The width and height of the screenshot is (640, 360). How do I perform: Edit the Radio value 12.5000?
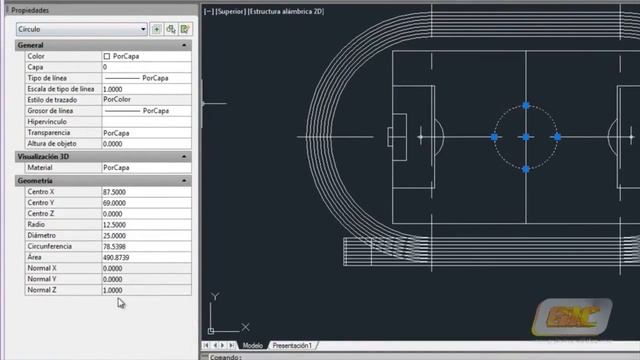click(146, 225)
